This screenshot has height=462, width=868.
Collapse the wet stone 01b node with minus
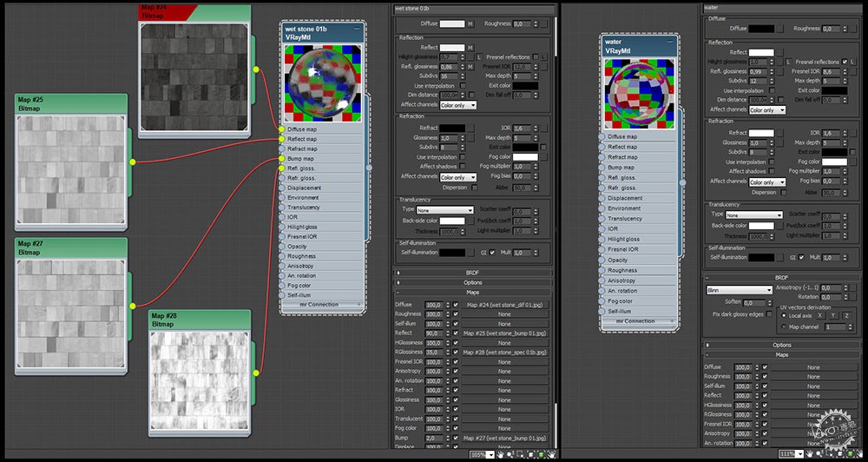point(357,28)
